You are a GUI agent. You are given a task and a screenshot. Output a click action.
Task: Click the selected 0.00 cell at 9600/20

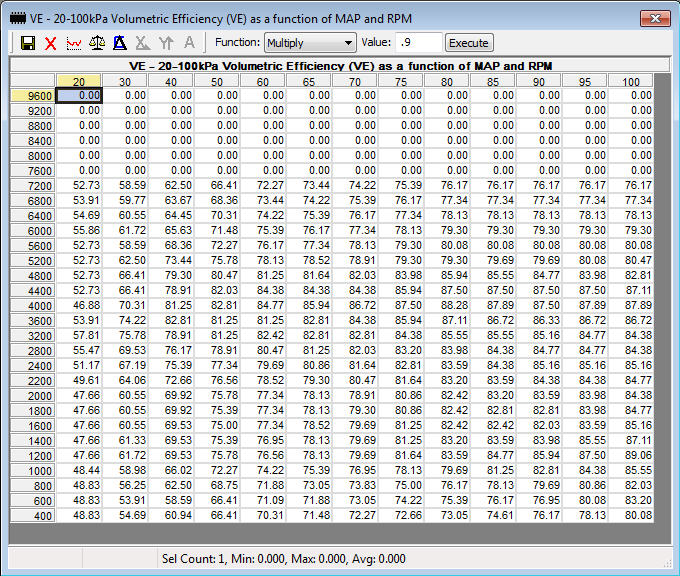click(79, 95)
